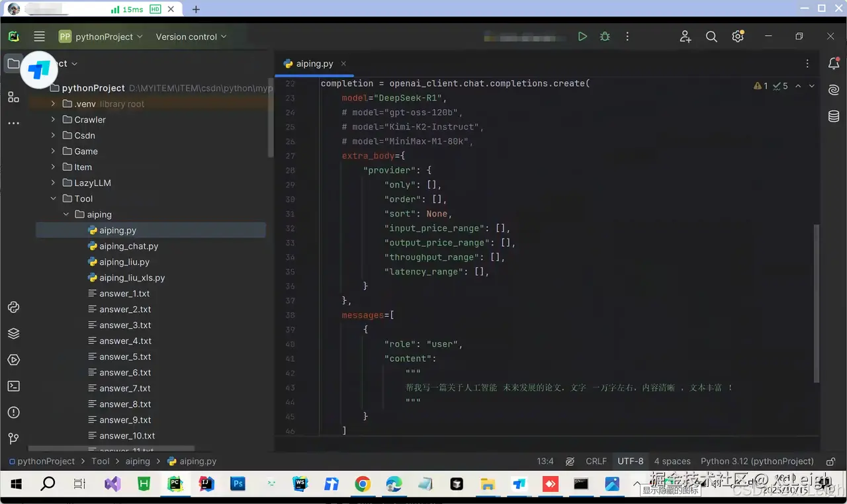Screen dimensions: 847x504
Task: Open the AI Assistant tool window
Action: pyautogui.click(x=834, y=90)
